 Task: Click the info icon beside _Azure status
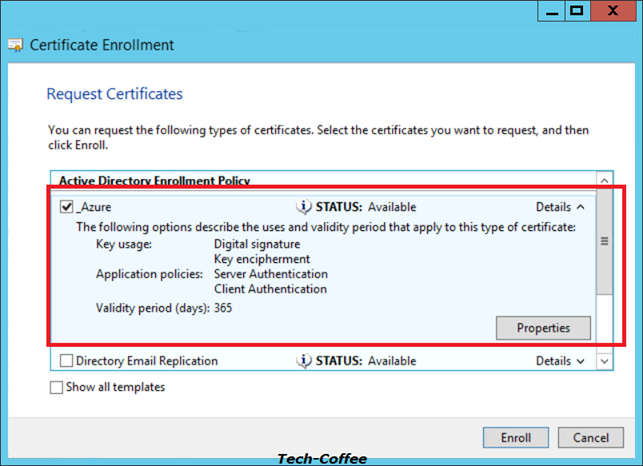tap(303, 207)
